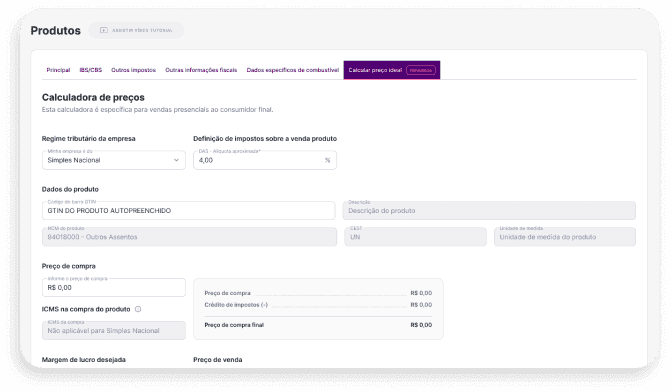Viewport: 672px width, 392px height.
Task: Click the Assistir vídeo tutorial button
Action: [x=136, y=30]
